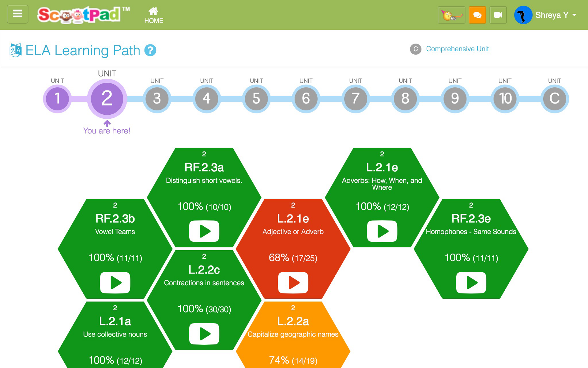Play the L.2.1e Adjective or Adverb lesson
This screenshot has height=368, width=588.
[x=293, y=282]
